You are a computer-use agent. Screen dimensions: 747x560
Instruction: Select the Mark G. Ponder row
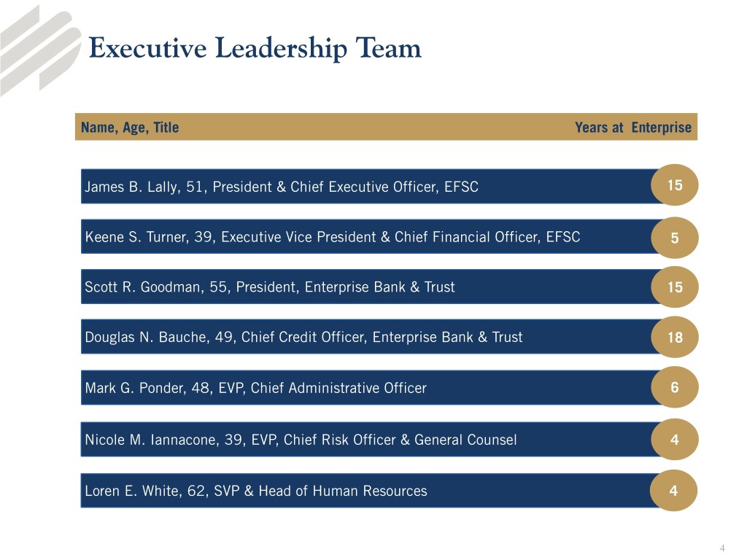(x=365, y=388)
